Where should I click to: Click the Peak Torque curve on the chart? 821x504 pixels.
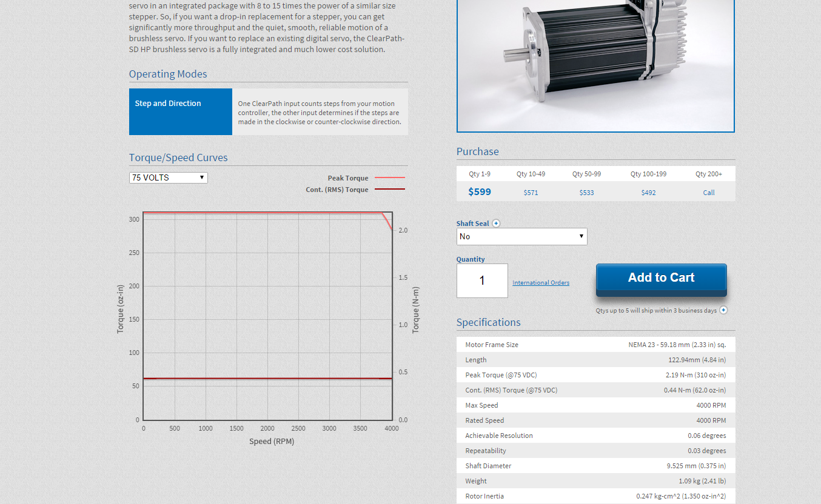pyautogui.click(x=267, y=213)
